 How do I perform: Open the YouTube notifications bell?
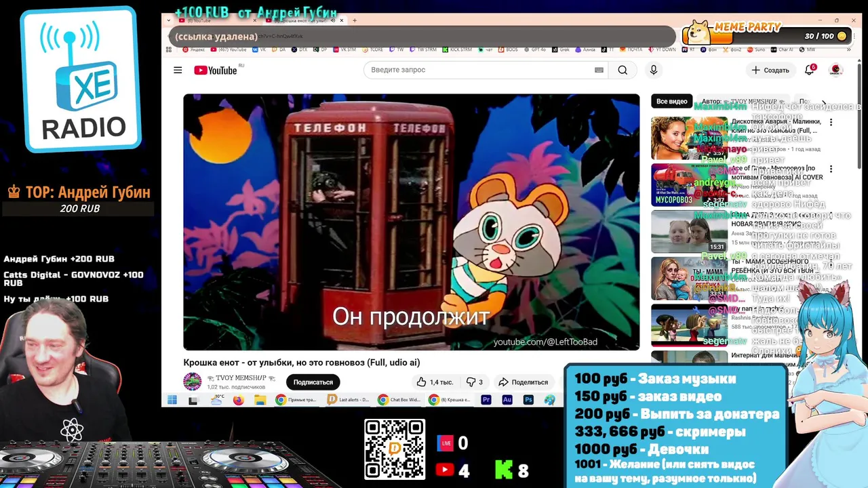pyautogui.click(x=810, y=70)
